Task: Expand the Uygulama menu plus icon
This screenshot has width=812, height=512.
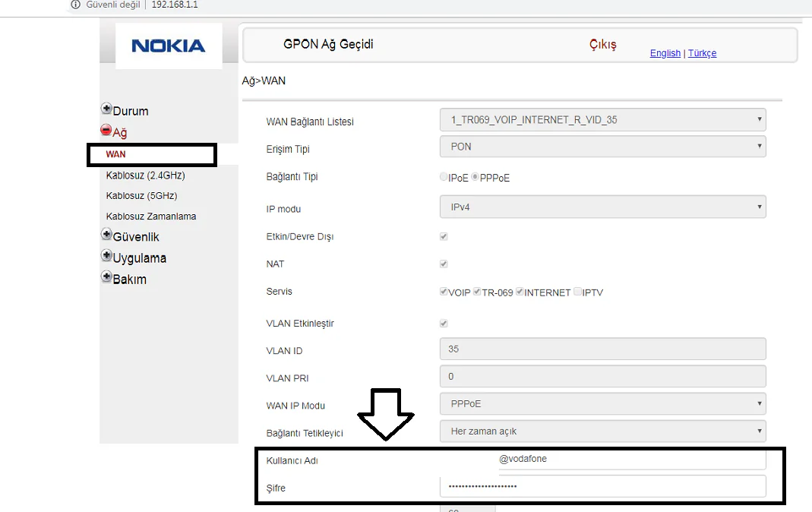Action: [106, 255]
